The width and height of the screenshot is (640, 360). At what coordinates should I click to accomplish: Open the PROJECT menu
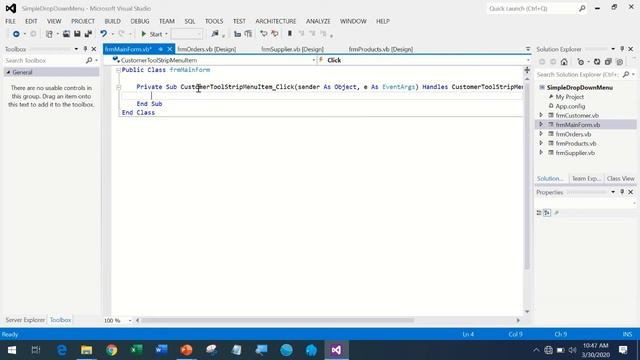(x=83, y=21)
